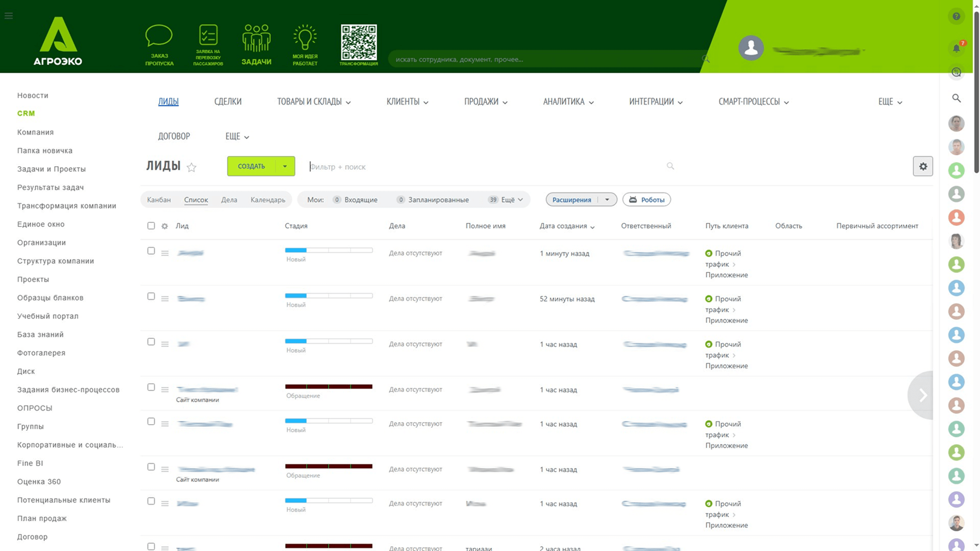Click the user profile avatar in header
Image resolution: width=980 pixels, height=551 pixels.
[x=751, y=48]
